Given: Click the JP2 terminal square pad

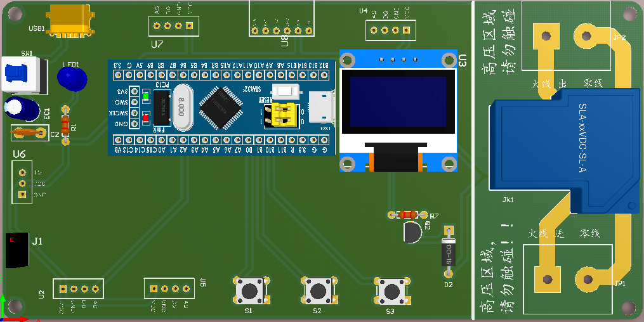Looking at the screenshot, I should [546, 36].
